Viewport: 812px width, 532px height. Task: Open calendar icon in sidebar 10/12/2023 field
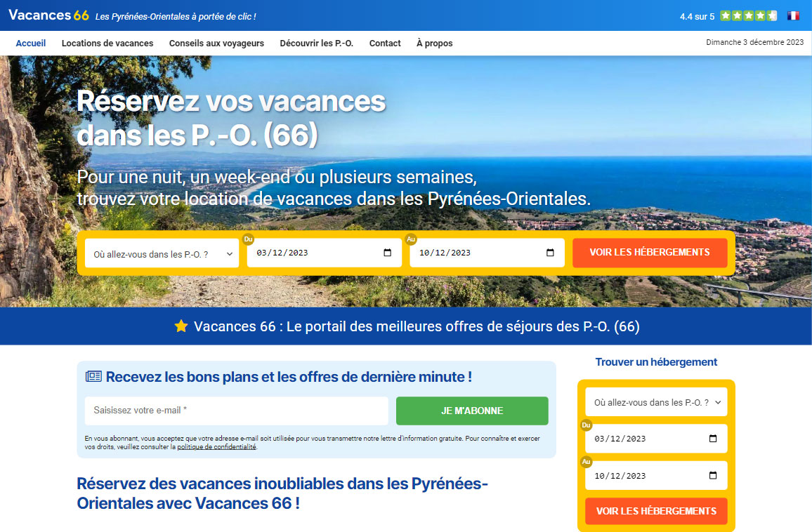click(712, 476)
